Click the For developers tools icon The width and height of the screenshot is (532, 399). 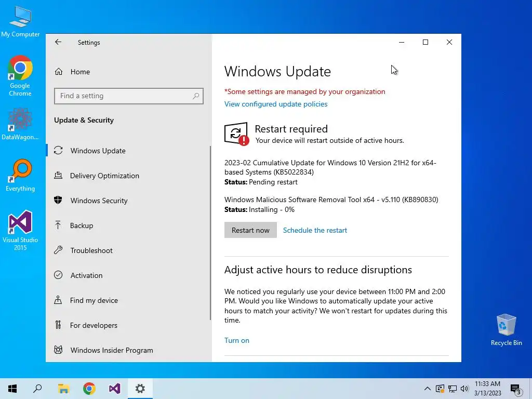[58, 325]
